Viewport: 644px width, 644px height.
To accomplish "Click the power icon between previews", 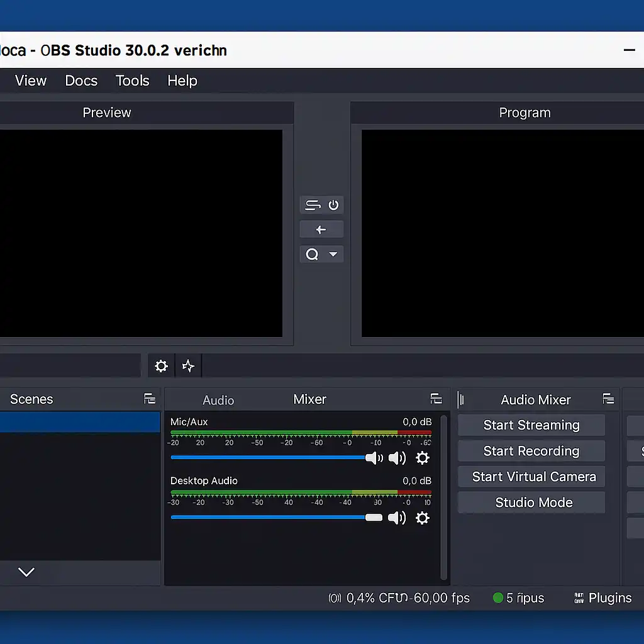I will tap(333, 205).
